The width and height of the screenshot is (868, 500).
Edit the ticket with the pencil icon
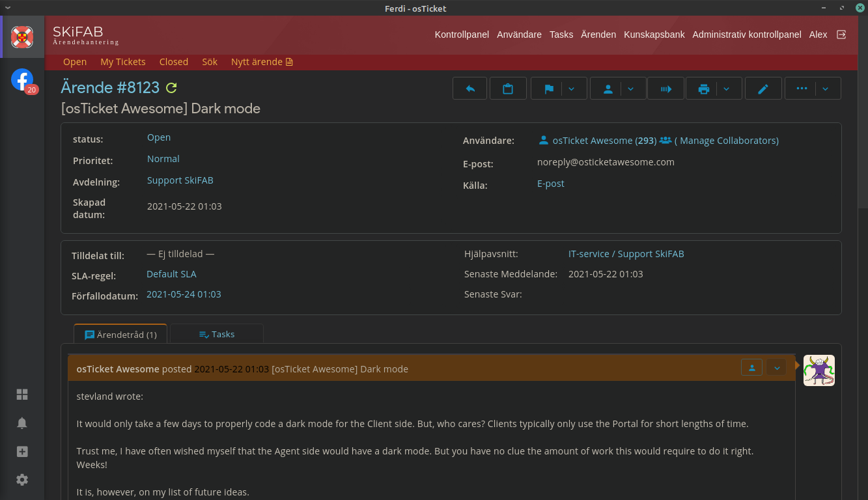(763, 89)
